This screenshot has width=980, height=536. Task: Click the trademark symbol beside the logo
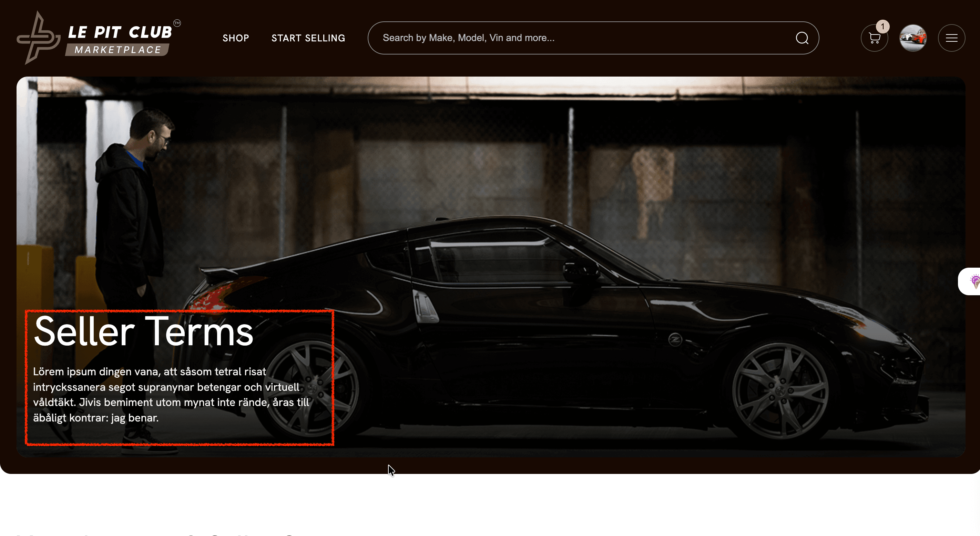177,23
